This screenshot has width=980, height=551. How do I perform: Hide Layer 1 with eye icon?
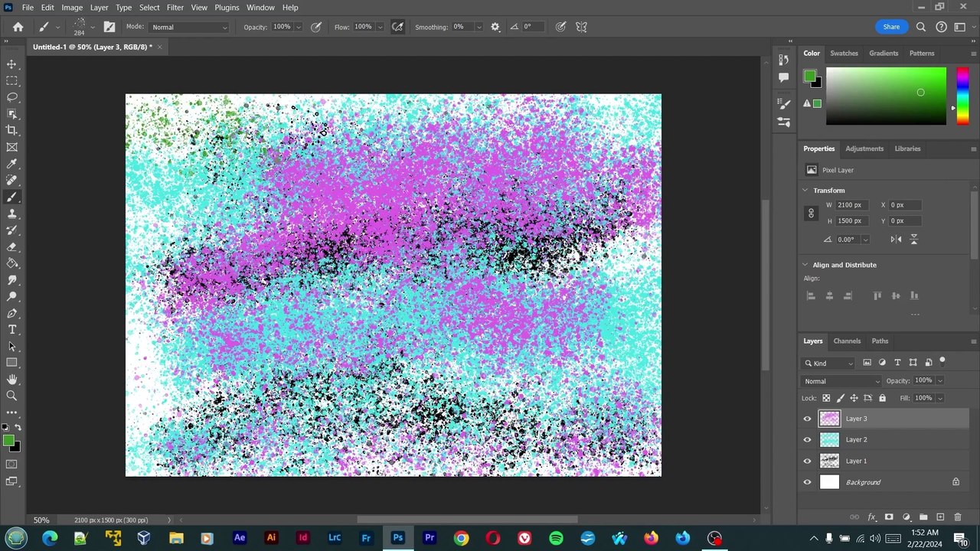pyautogui.click(x=807, y=461)
